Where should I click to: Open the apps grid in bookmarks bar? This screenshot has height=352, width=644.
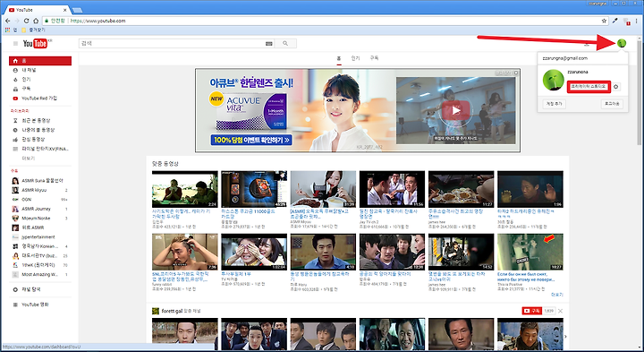point(7,30)
